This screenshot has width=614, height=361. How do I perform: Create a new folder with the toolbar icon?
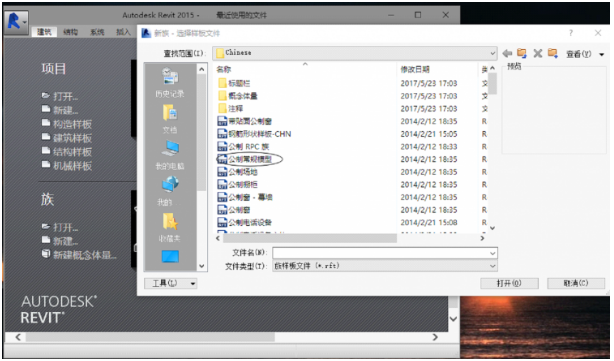click(553, 53)
